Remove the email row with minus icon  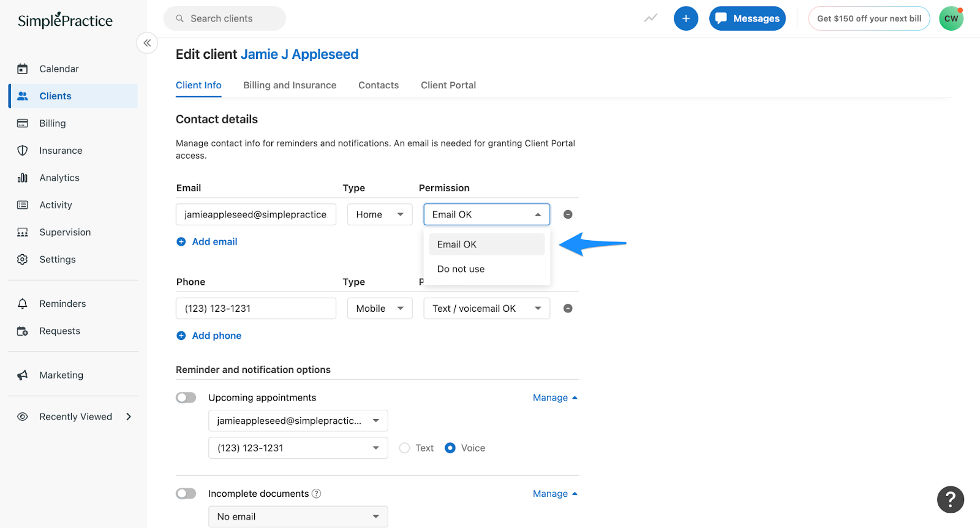568,214
